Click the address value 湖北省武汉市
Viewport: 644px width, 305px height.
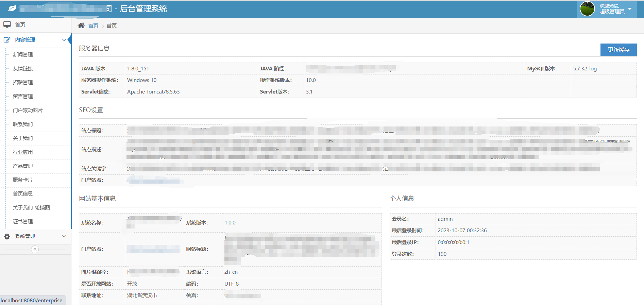coord(142,295)
